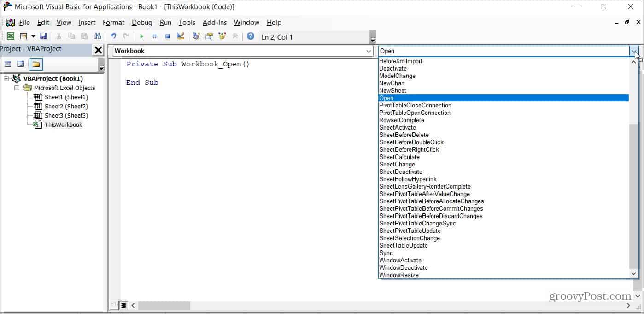Switch to Full Module View at bottom left

pyautogui.click(x=123, y=305)
